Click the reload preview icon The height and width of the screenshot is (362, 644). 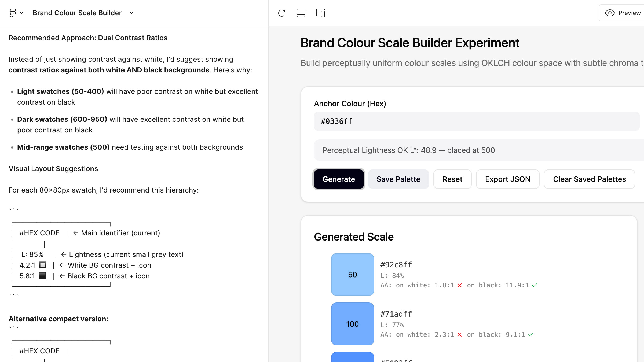pos(281,13)
